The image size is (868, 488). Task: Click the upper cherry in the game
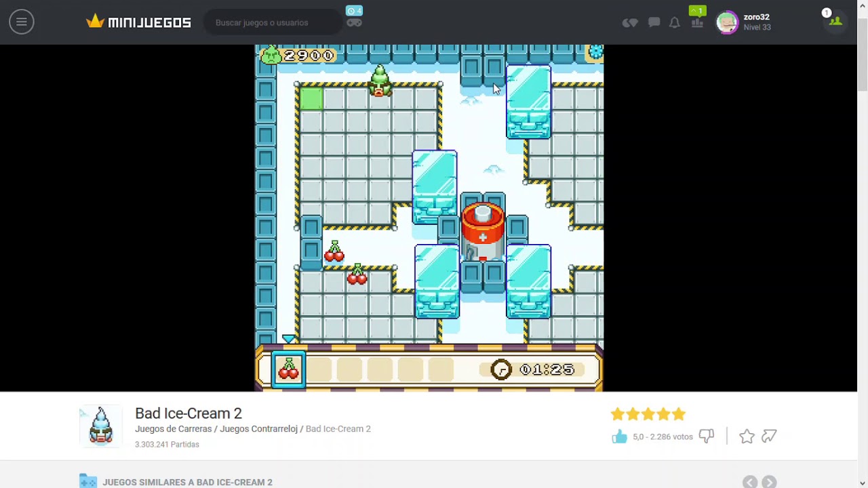point(334,251)
